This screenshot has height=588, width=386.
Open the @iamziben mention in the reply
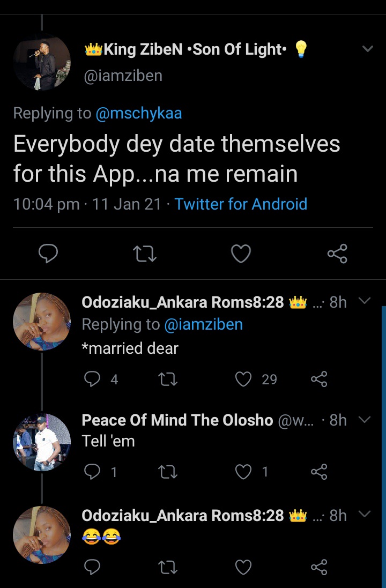point(203,324)
